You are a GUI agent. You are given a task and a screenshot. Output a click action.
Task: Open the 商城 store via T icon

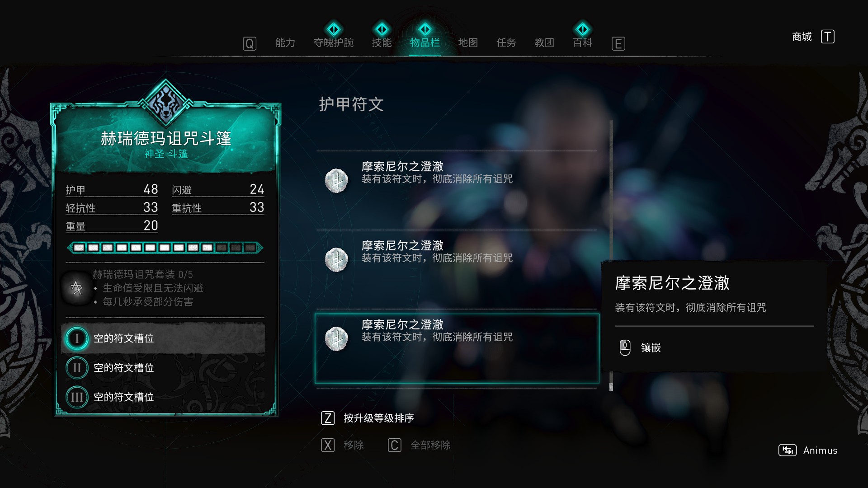click(827, 37)
